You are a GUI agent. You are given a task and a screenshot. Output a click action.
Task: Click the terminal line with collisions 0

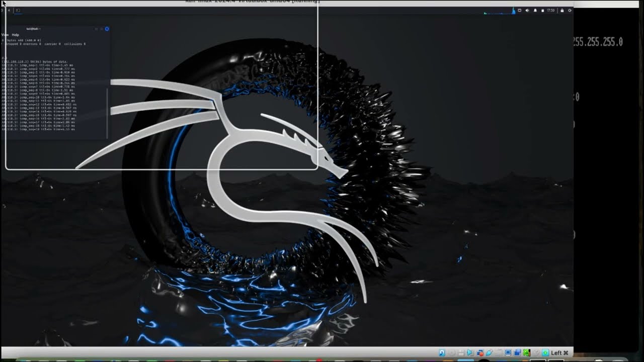43,44
